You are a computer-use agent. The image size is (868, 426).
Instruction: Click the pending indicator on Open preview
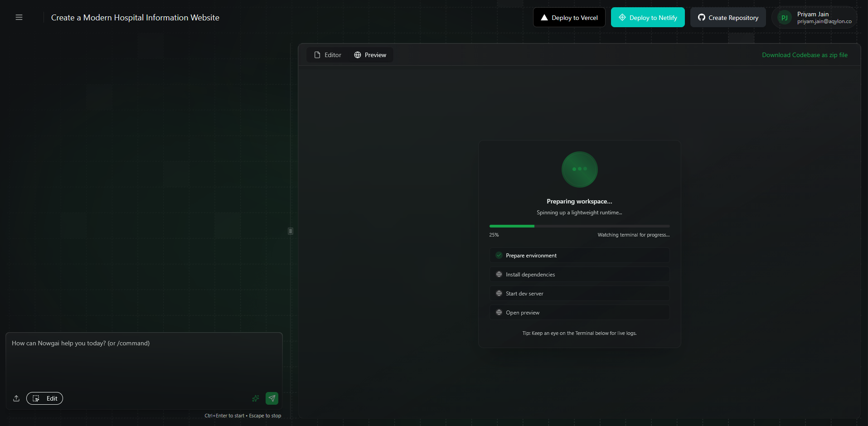(x=499, y=312)
